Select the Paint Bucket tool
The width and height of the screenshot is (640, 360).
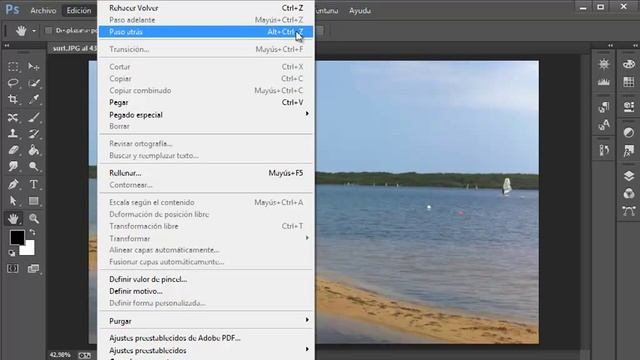[34, 150]
